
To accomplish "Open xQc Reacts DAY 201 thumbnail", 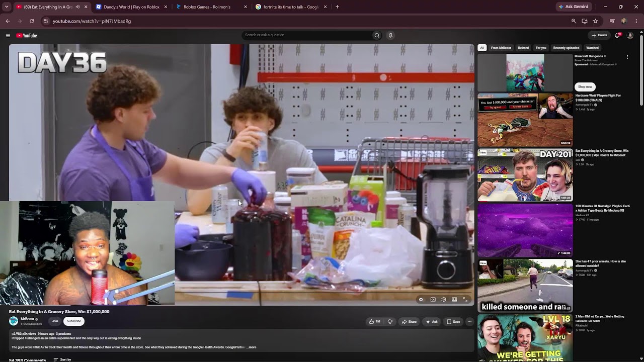I will click(525, 175).
